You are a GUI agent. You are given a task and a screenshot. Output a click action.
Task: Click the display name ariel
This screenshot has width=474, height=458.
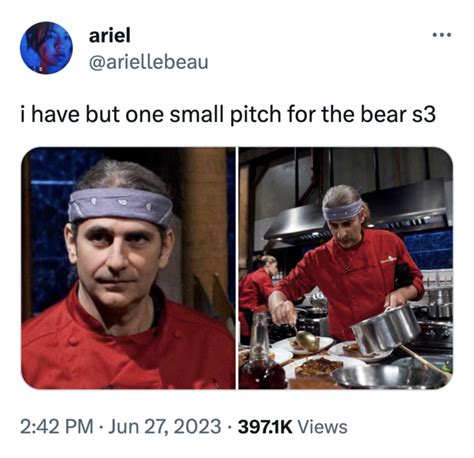point(110,35)
